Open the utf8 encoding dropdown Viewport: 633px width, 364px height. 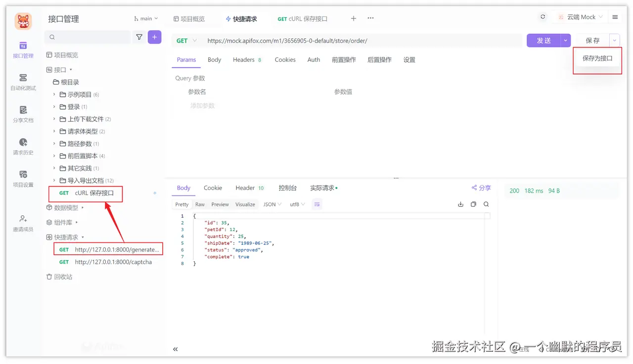tap(297, 204)
